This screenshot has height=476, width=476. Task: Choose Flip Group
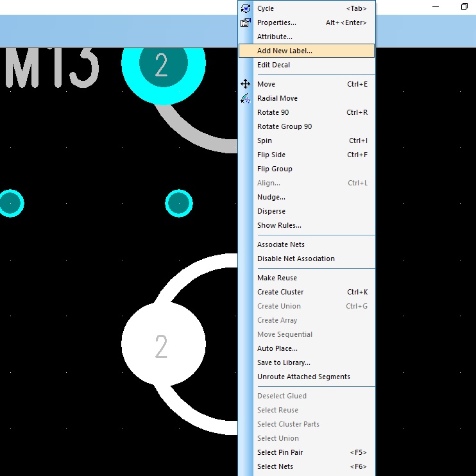tap(307, 169)
